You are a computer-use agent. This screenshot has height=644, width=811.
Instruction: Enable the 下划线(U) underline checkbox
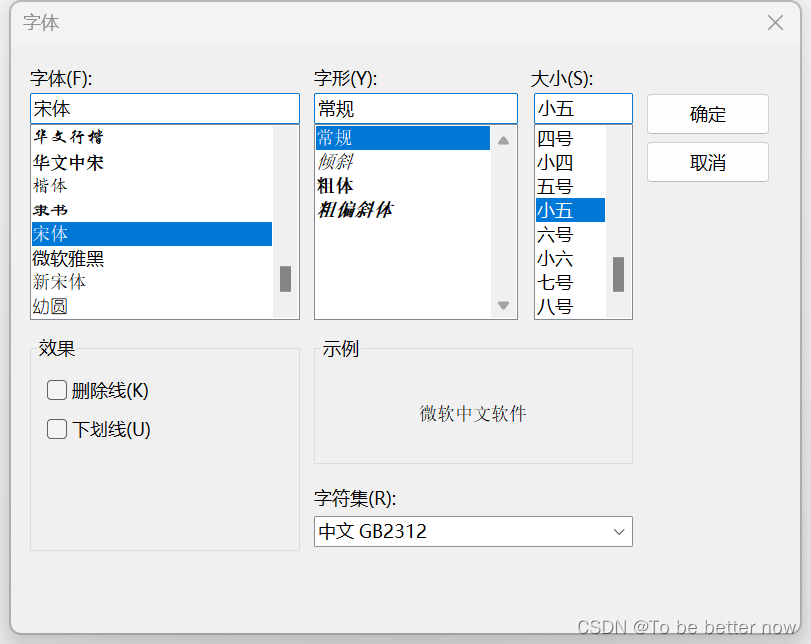pos(56,429)
